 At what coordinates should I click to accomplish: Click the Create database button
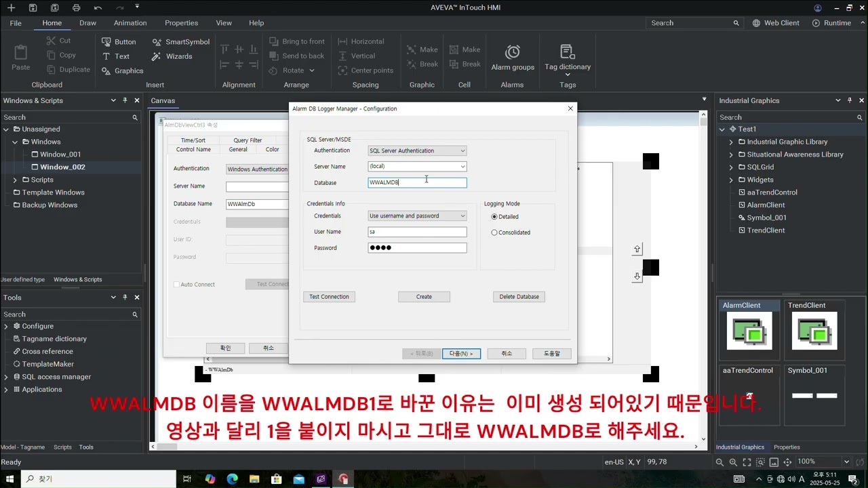(424, 297)
